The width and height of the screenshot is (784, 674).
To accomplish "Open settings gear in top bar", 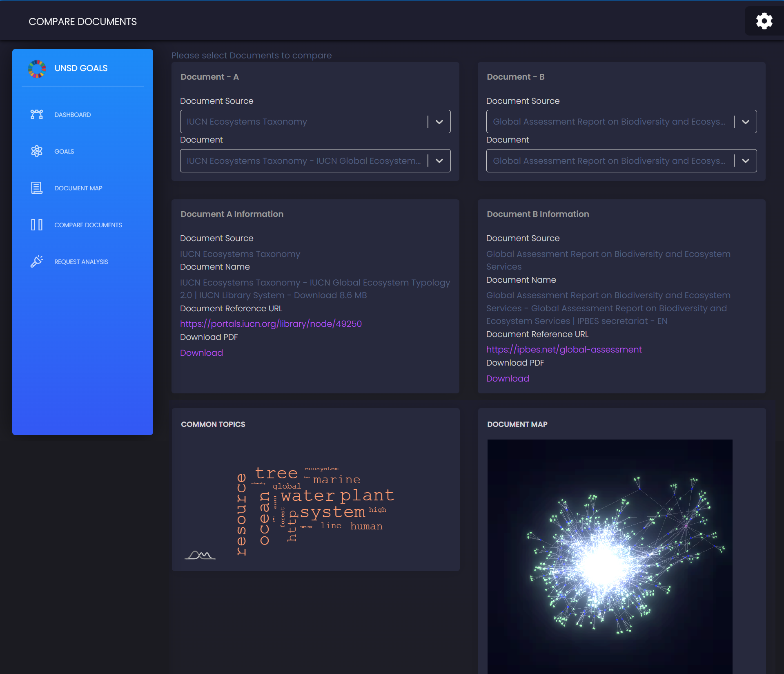I will (764, 21).
